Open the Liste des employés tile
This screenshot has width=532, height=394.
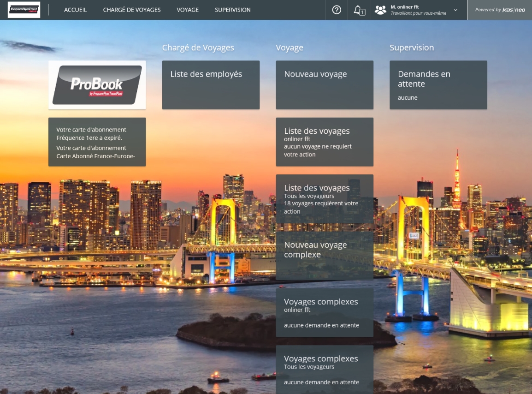211,85
